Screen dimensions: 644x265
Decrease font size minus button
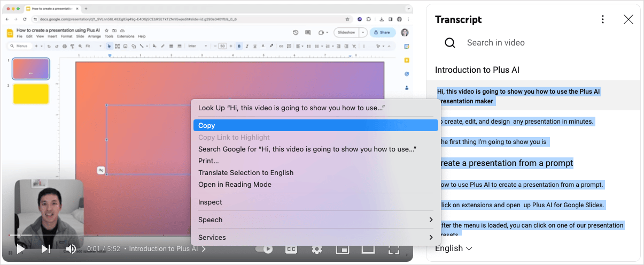point(215,46)
